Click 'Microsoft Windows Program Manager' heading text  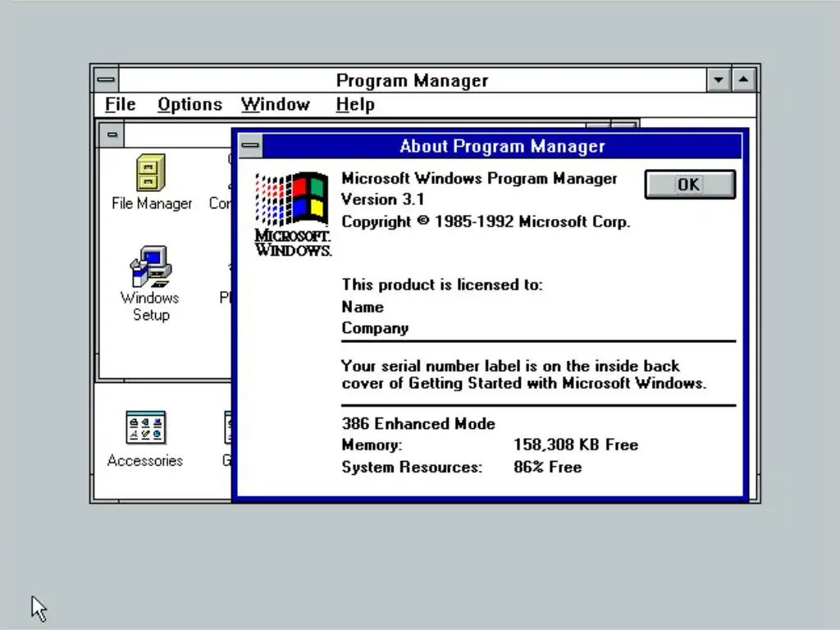479,178
